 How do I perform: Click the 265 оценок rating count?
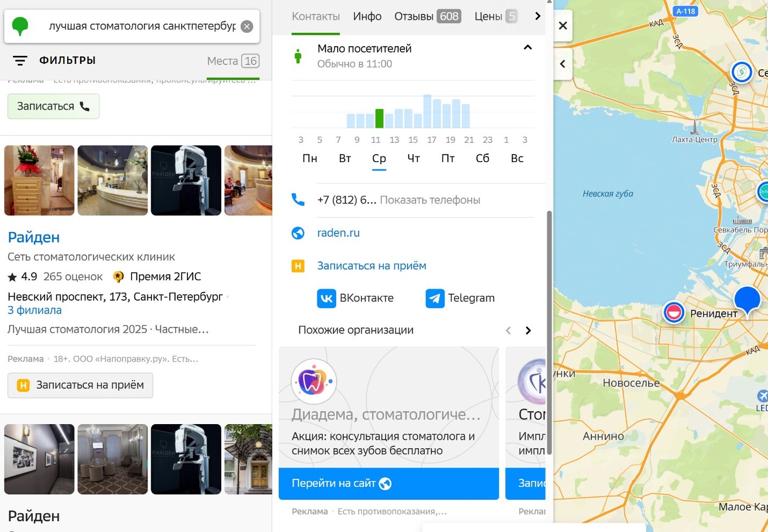click(73, 277)
